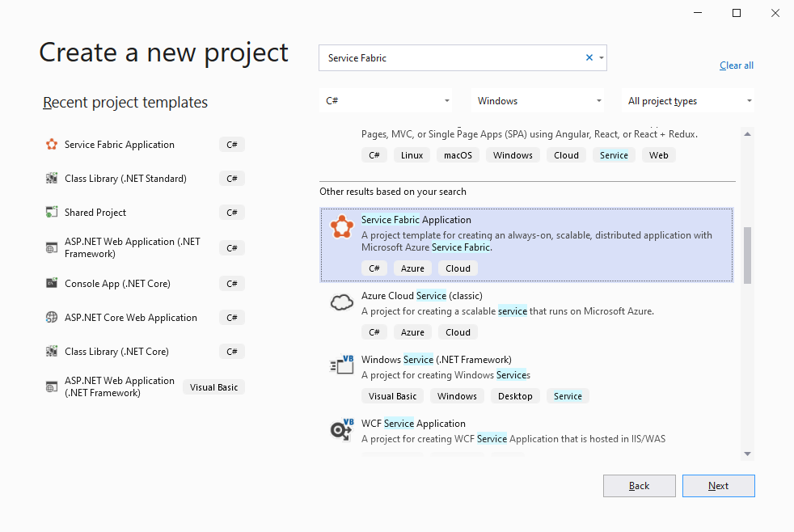
Task: Click the Visual Basic badge in recent templates
Action: pyautogui.click(x=213, y=387)
